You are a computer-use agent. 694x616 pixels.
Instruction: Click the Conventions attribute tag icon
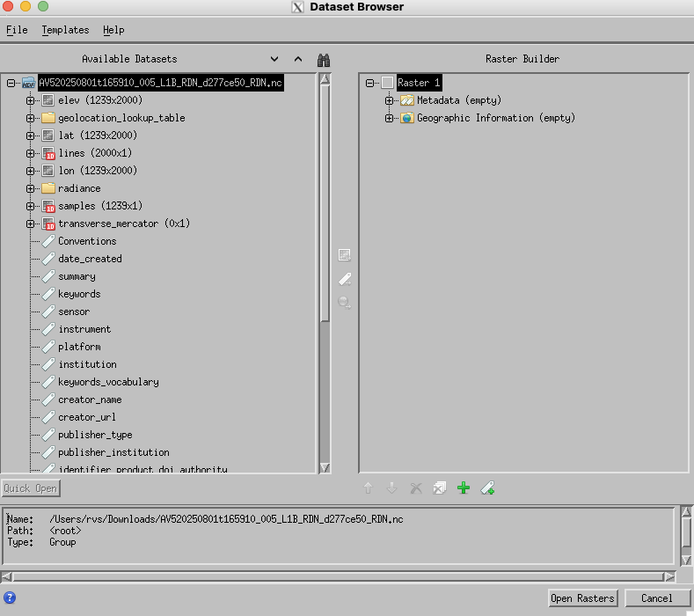(x=48, y=241)
